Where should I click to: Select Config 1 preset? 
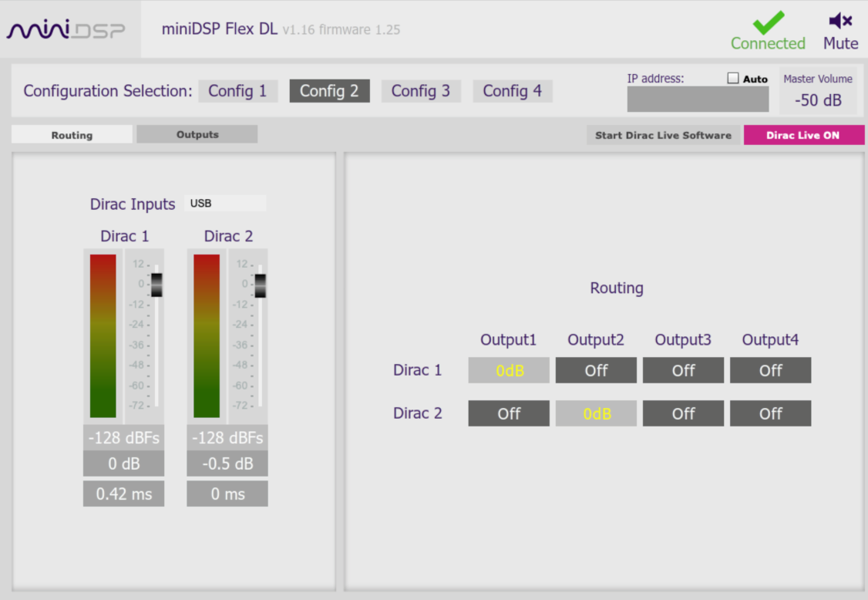(237, 91)
